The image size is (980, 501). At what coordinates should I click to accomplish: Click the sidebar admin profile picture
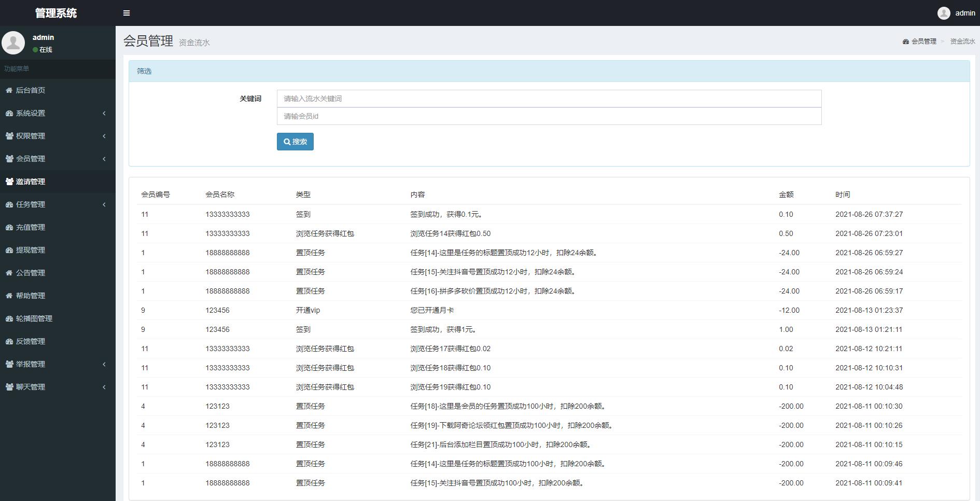pos(13,43)
